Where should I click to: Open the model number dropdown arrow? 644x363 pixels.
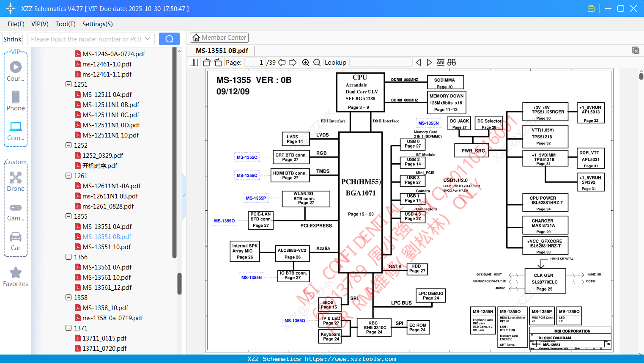pos(148,39)
